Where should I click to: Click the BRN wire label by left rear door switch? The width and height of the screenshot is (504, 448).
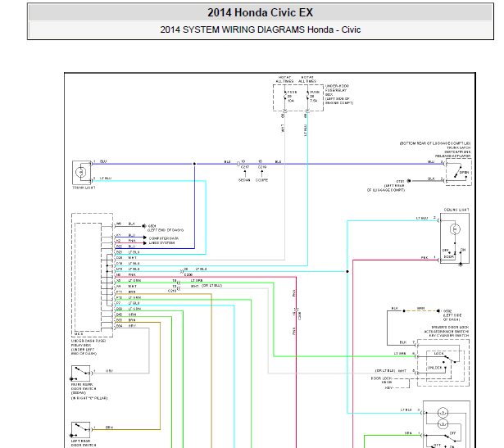point(109,428)
